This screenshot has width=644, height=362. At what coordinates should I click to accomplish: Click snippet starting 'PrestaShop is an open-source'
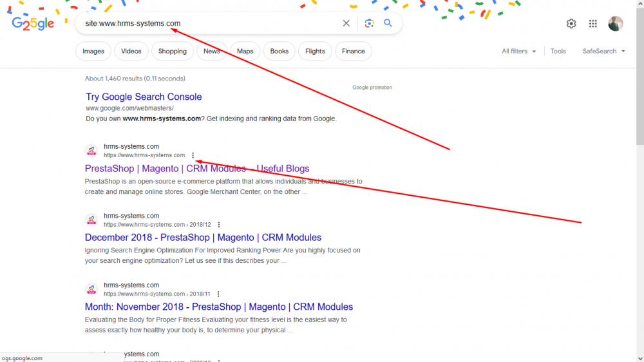click(223, 187)
